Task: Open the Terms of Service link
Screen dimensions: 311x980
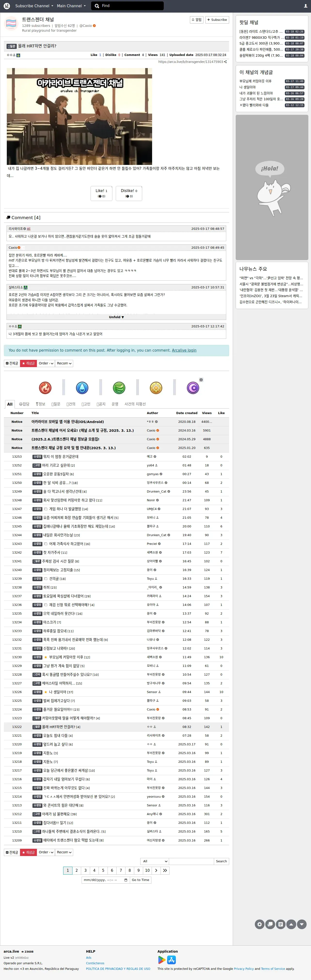Action: 272,969
